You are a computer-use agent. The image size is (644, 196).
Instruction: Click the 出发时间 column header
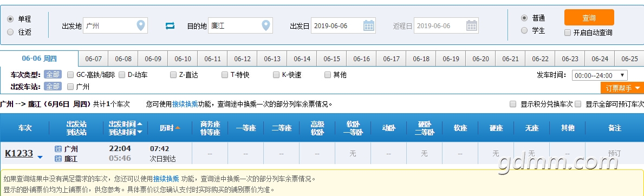click(x=122, y=123)
